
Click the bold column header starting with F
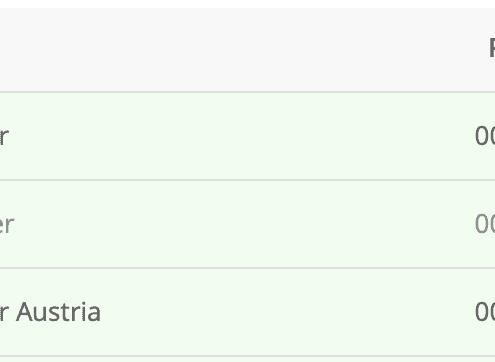(492, 48)
